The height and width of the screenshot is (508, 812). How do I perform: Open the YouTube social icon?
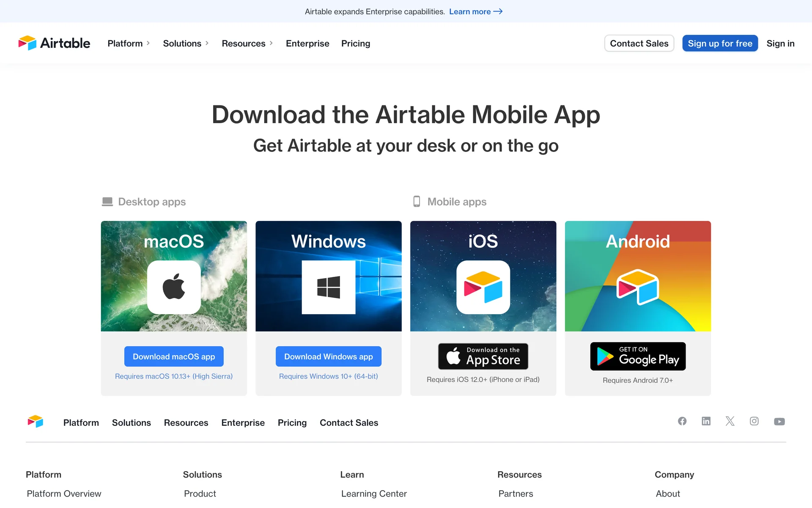click(779, 422)
